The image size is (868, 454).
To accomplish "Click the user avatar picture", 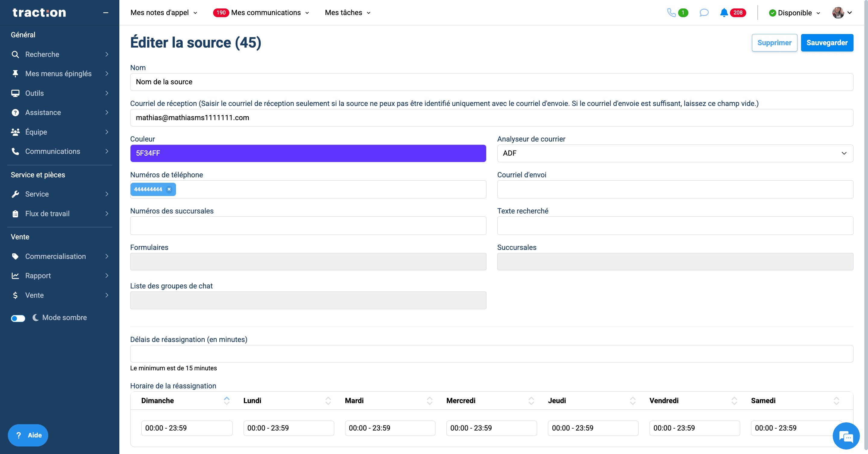I will pos(838,12).
